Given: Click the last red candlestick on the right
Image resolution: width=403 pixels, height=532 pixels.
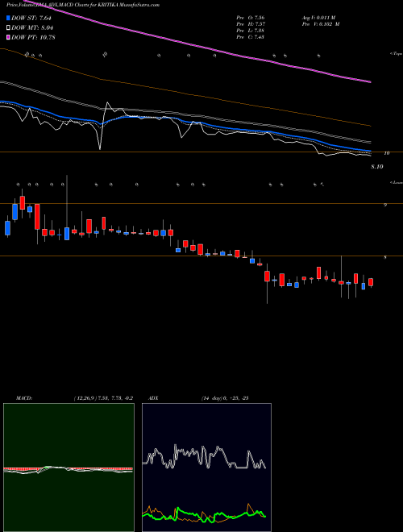Looking at the screenshot, I should coord(371,283).
